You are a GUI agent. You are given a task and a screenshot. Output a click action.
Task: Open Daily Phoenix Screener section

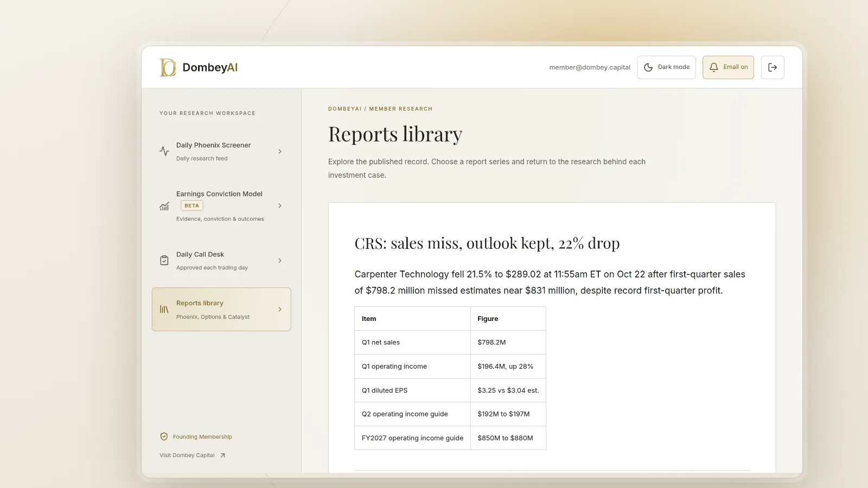click(x=221, y=151)
